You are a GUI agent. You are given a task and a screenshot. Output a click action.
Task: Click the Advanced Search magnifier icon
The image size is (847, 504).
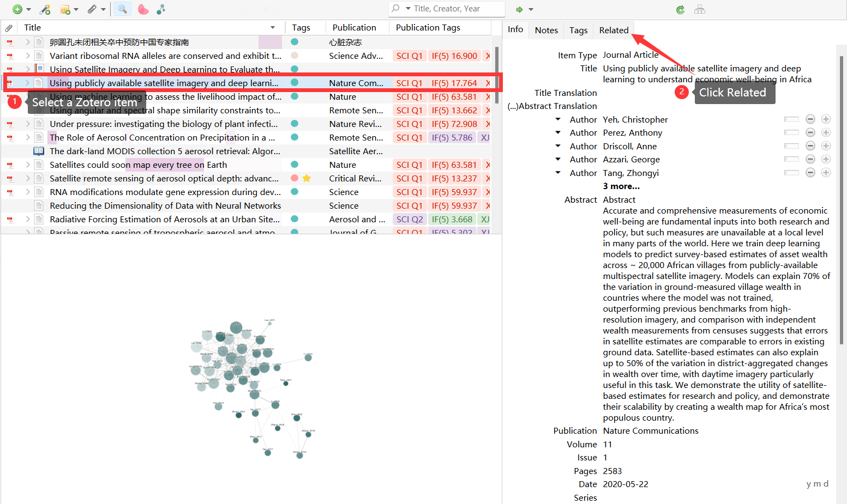[123, 9]
